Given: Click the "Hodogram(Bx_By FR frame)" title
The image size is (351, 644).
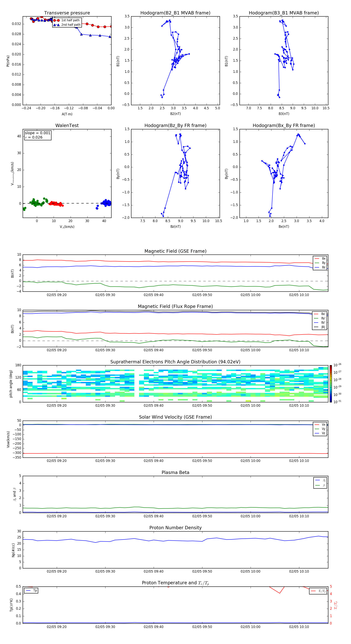Looking at the screenshot, I should [284, 125].
